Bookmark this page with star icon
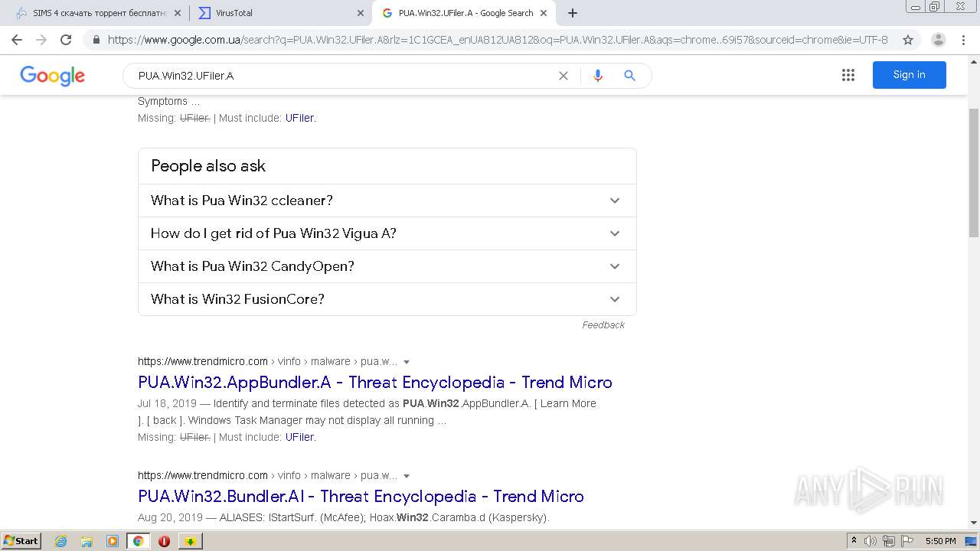 point(908,40)
